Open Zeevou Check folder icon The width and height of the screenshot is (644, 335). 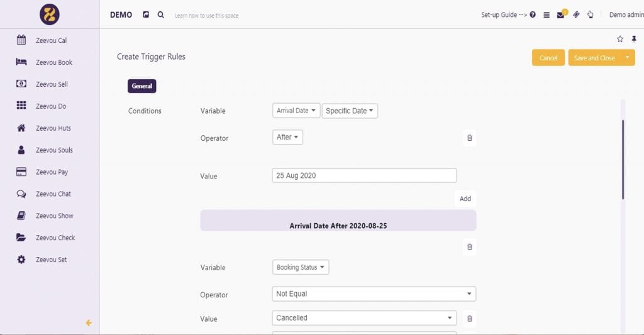21,238
